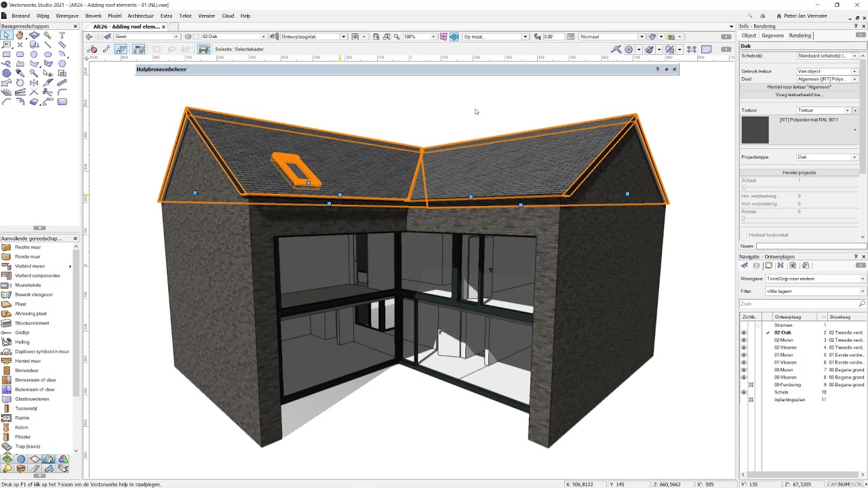Click Herstel naar textuur Algemeen button
868x488 pixels.
tap(799, 87)
